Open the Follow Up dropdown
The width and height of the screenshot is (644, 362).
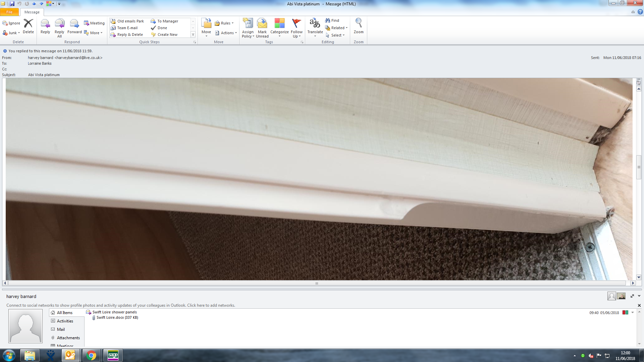[297, 34]
